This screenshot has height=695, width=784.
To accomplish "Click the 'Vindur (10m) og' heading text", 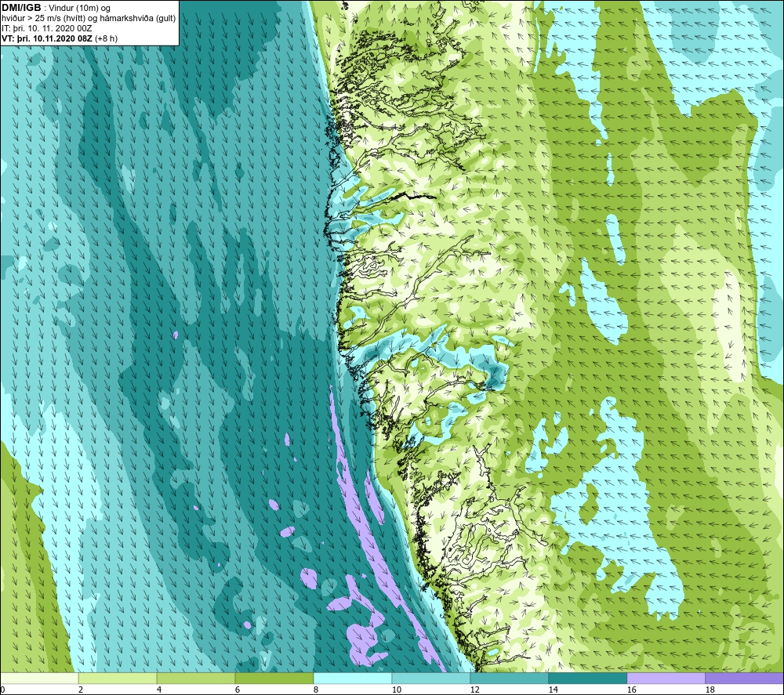I will point(79,9).
